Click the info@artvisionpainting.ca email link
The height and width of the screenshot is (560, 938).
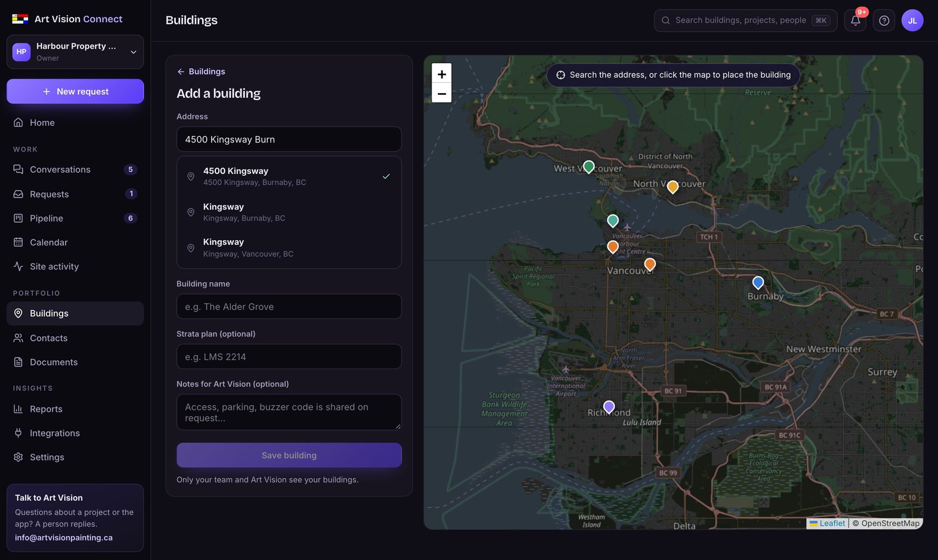(64, 538)
